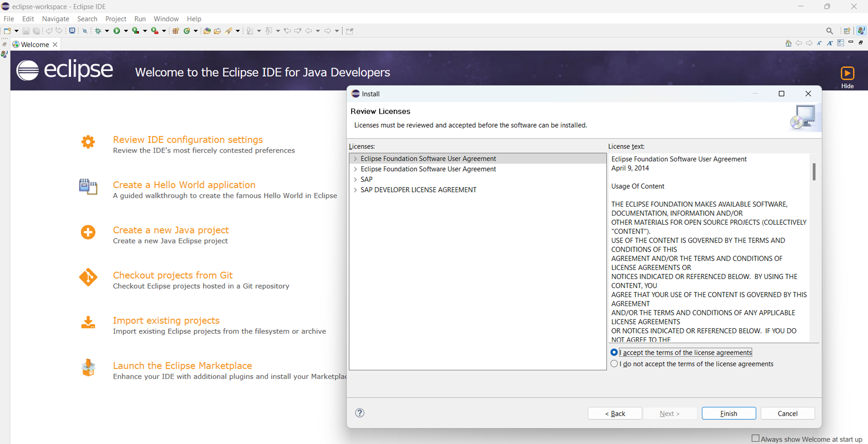The width and height of the screenshot is (868, 444).
Task: Open the Window menu
Action: (x=166, y=19)
